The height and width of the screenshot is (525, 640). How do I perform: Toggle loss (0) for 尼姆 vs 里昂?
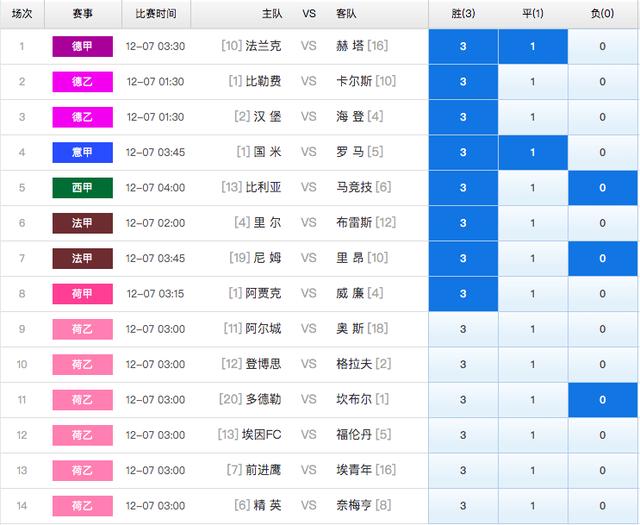coord(602,258)
